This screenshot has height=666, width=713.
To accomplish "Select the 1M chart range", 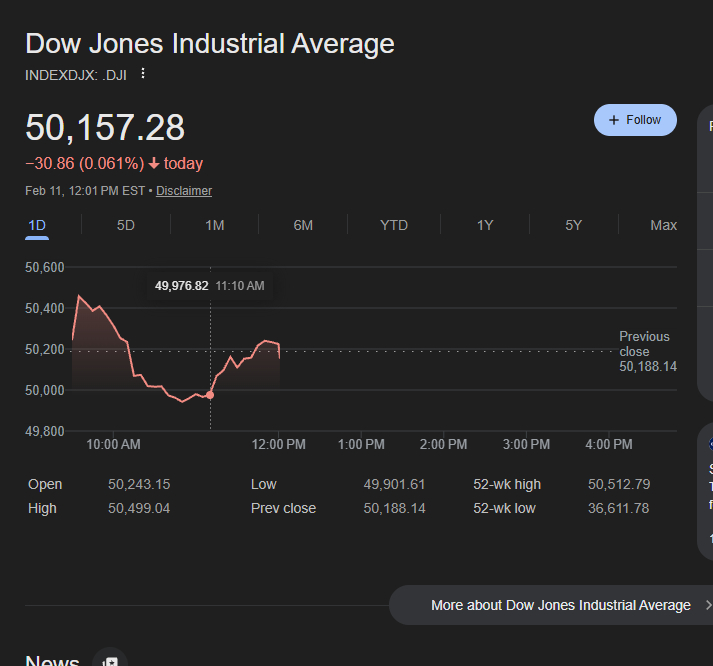I will pos(214,225).
